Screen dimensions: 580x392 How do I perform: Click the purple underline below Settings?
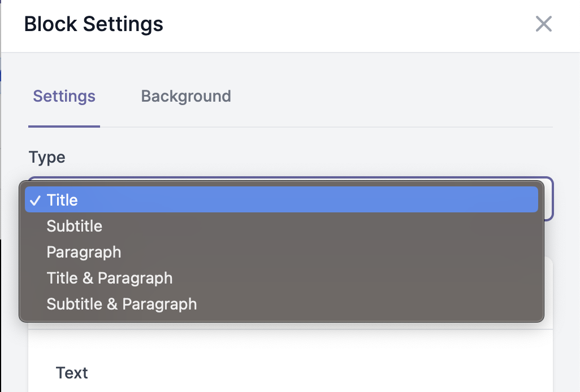point(64,127)
